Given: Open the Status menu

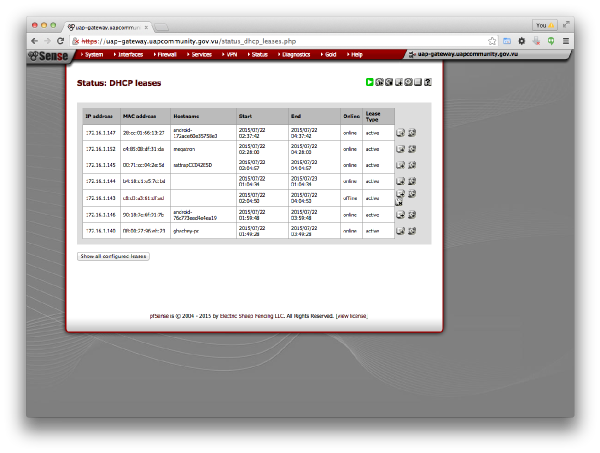Looking at the screenshot, I should click(258, 55).
